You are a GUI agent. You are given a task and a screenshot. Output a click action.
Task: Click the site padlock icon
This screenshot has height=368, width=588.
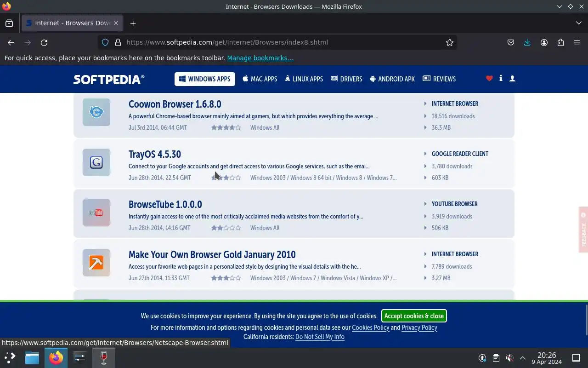(x=118, y=42)
